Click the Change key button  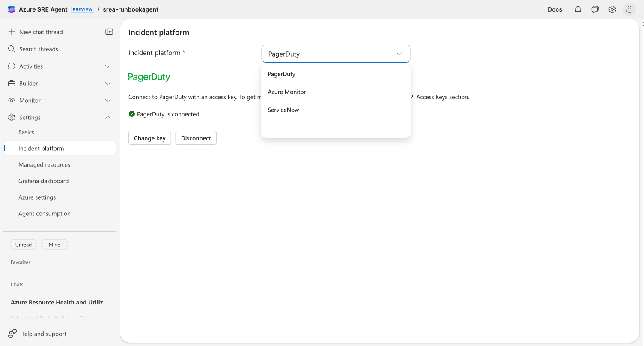click(x=150, y=138)
